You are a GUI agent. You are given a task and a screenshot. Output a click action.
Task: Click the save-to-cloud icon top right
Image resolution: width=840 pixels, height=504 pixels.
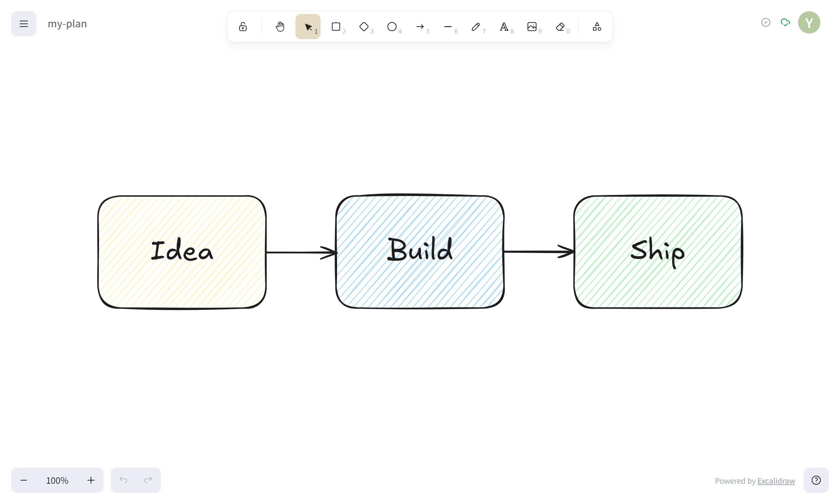pyautogui.click(x=785, y=22)
